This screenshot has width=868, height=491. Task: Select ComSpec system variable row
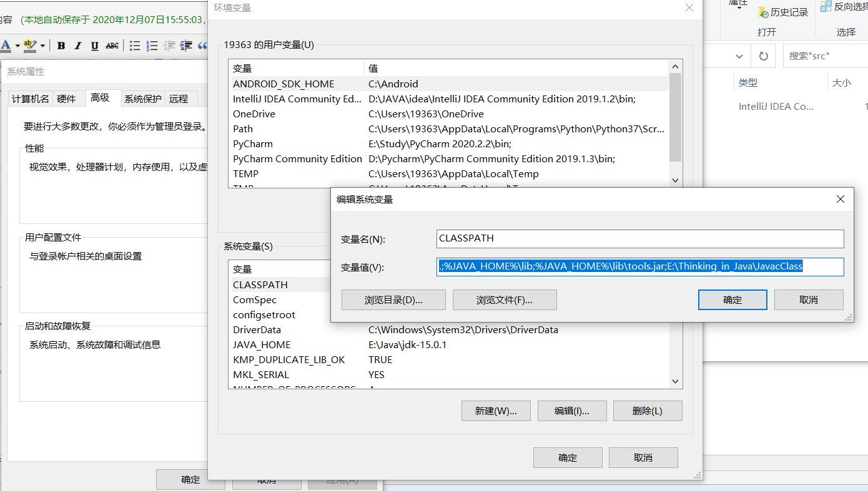point(280,299)
